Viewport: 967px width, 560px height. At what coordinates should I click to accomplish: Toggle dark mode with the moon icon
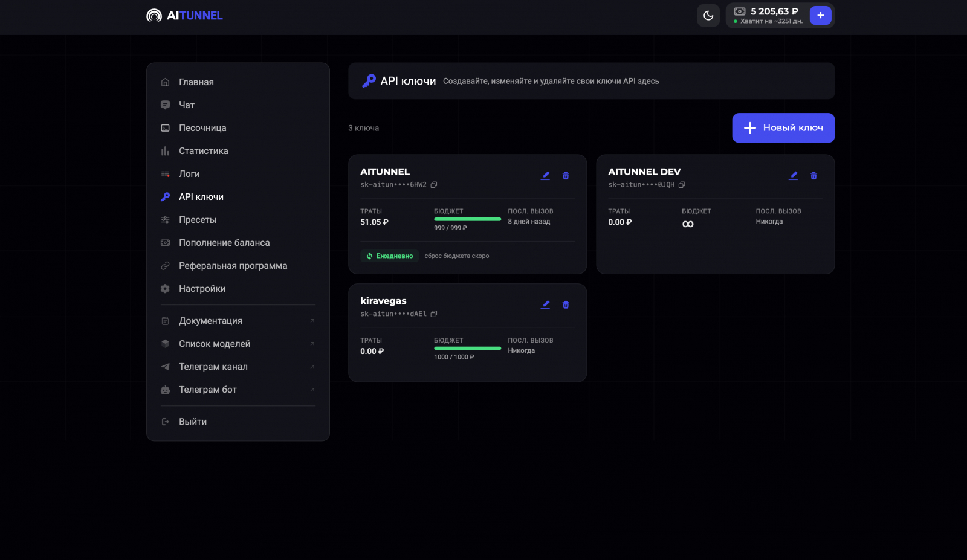tap(708, 16)
